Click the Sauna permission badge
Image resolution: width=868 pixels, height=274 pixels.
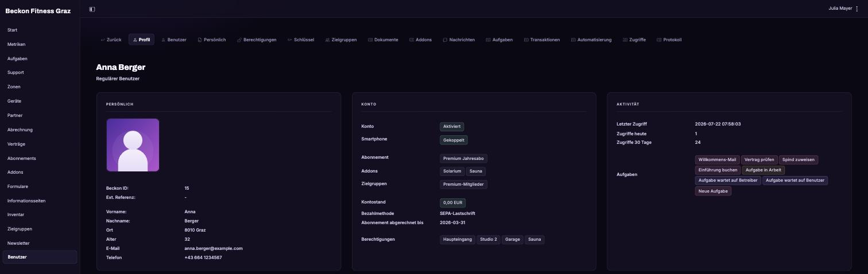click(534, 239)
